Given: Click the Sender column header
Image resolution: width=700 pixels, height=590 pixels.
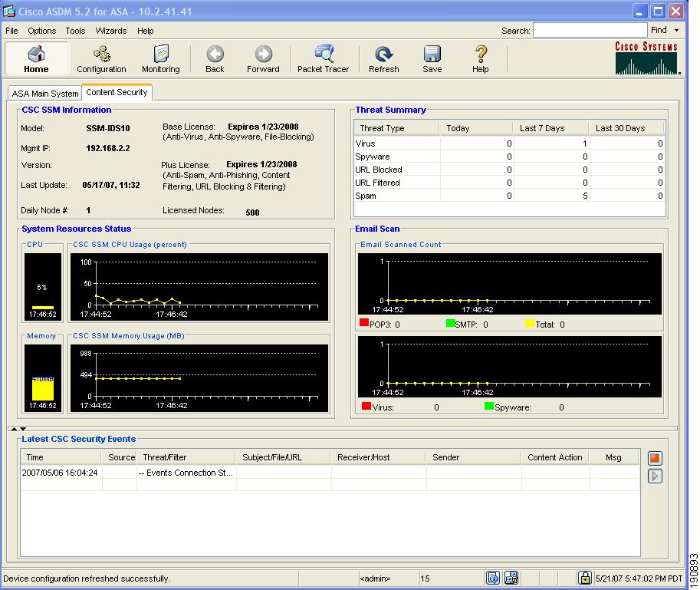Looking at the screenshot, I should click(474, 457).
